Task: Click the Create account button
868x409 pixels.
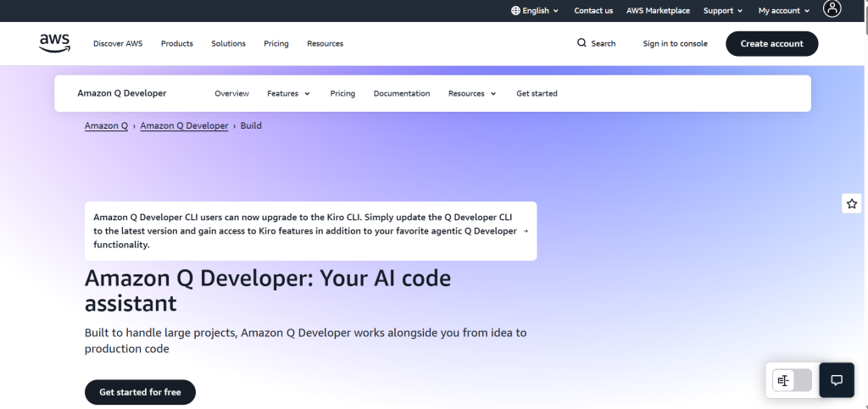Action: click(771, 43)
